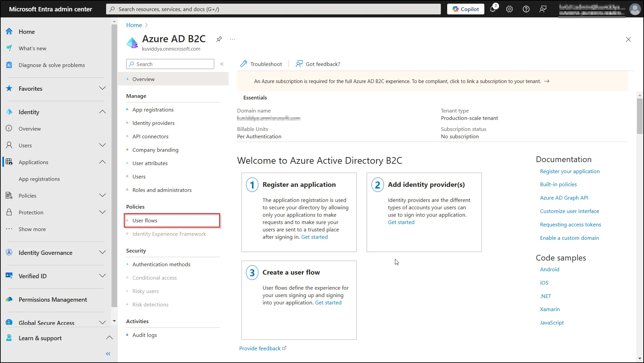Click the What's new icon
644x363 pixels.
[x=9, y=48]
